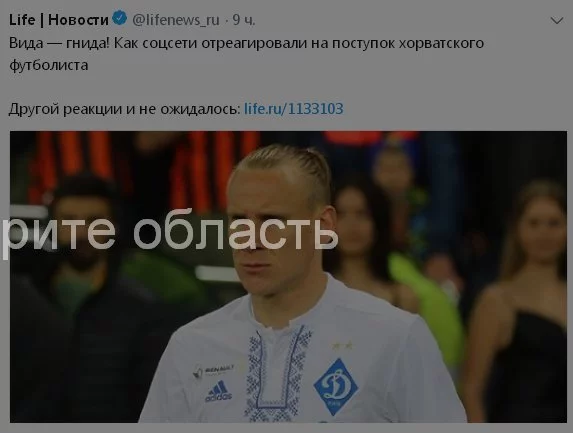Click the headline text "Вида — гнида!"
Screen dimensions: 573x433
[59, 43]
